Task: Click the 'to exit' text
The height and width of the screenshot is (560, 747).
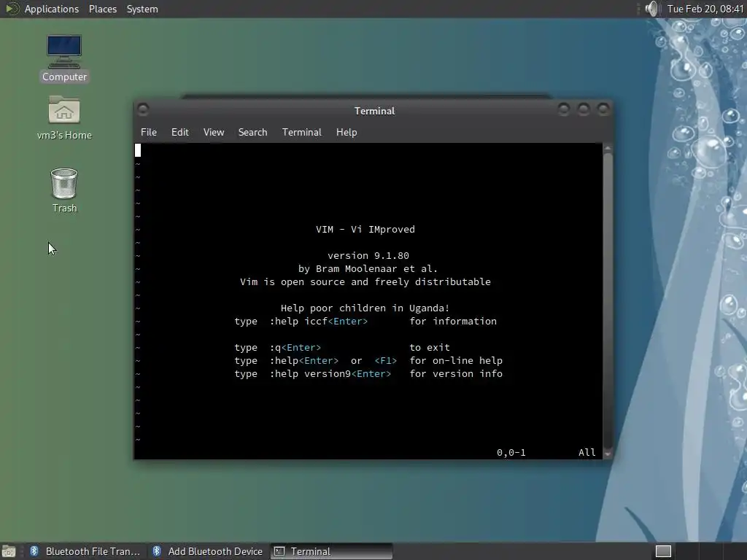Action: pyautogui.click(x=430, y=348)
